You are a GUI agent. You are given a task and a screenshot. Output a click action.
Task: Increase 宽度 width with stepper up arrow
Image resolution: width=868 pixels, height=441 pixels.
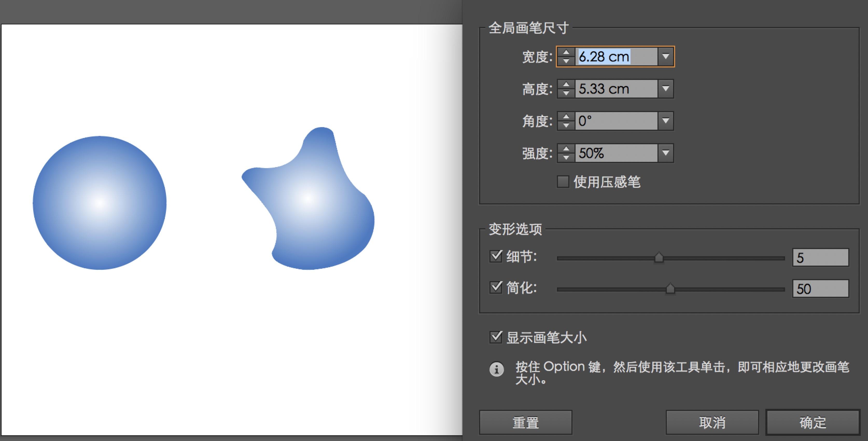(x=566, y=52)
